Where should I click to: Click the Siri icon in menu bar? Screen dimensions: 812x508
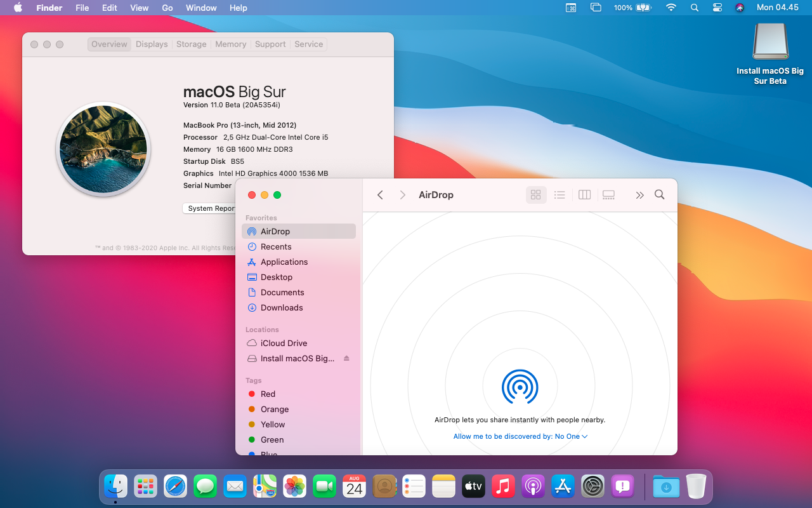pos(740,8)
